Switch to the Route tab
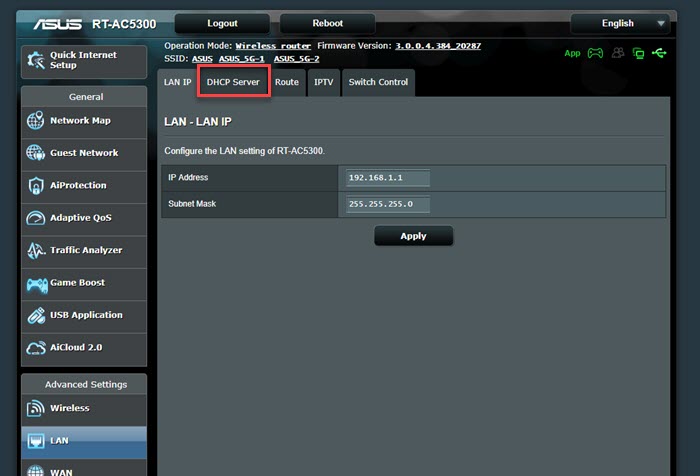 pyautogui.click(x=287, y=82)
